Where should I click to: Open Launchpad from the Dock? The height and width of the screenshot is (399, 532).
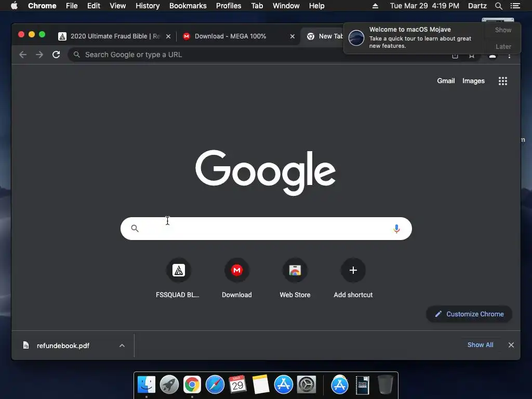(x=169, y=385)
